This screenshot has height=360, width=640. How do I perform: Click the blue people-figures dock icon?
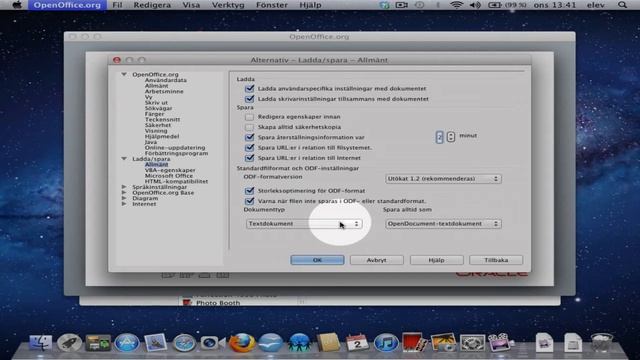(299, 342)
